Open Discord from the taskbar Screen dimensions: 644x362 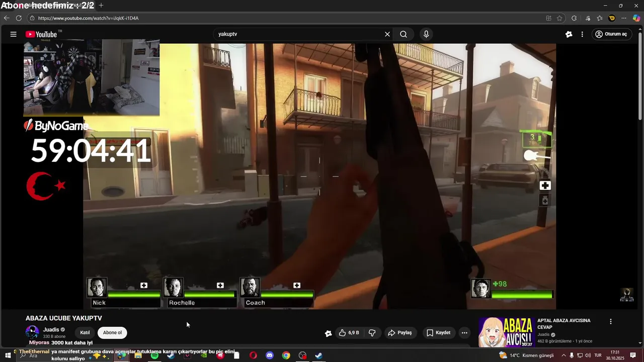tap(270, 355)
